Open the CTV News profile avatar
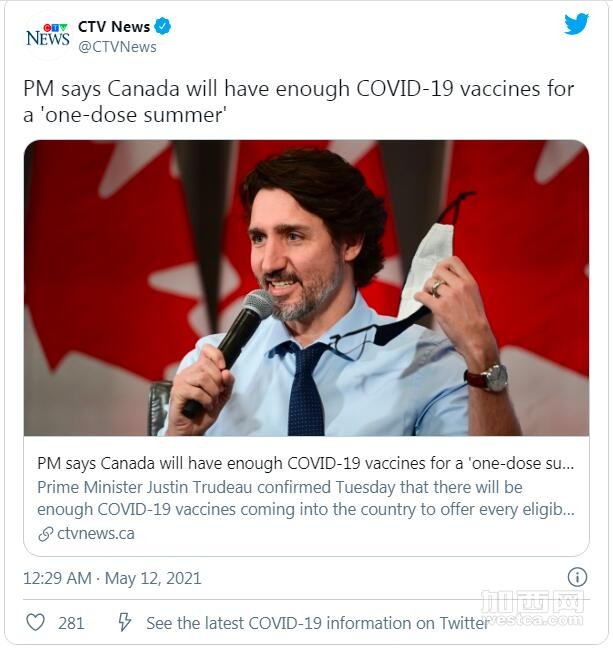The width and height of the screenshot is (613, 648). 48,35
